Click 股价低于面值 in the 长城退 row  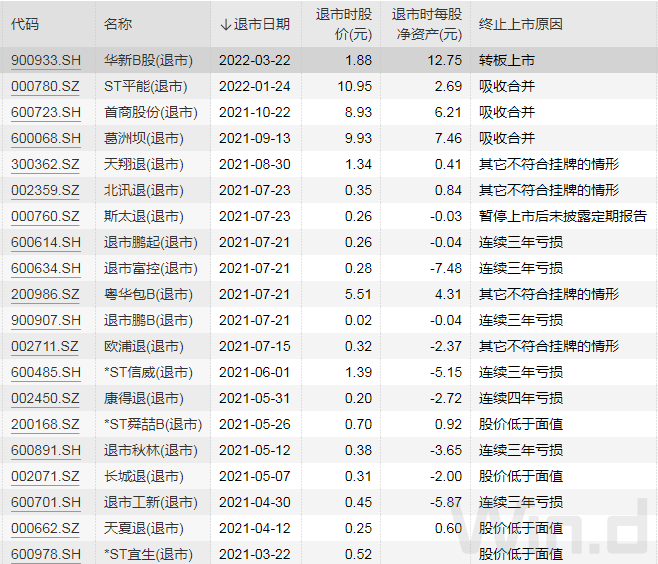coord(521,477)
